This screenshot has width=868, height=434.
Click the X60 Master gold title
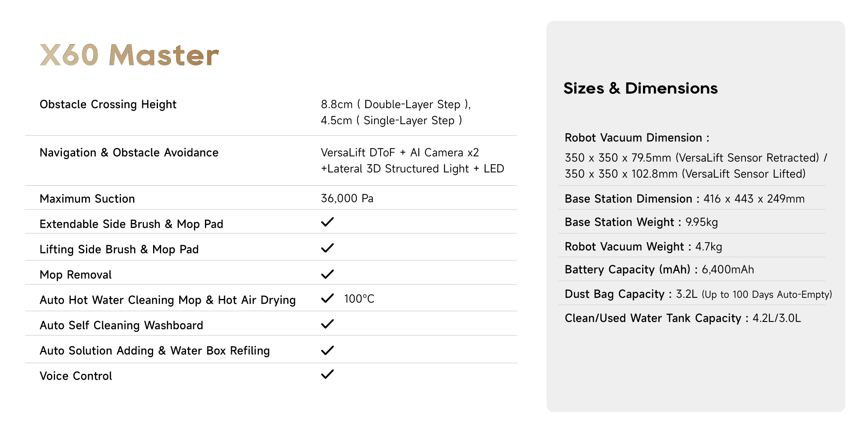(x=129, y=55)
